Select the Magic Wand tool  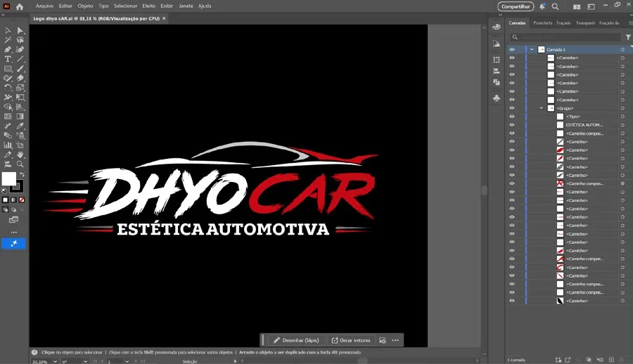pos(8,40)
